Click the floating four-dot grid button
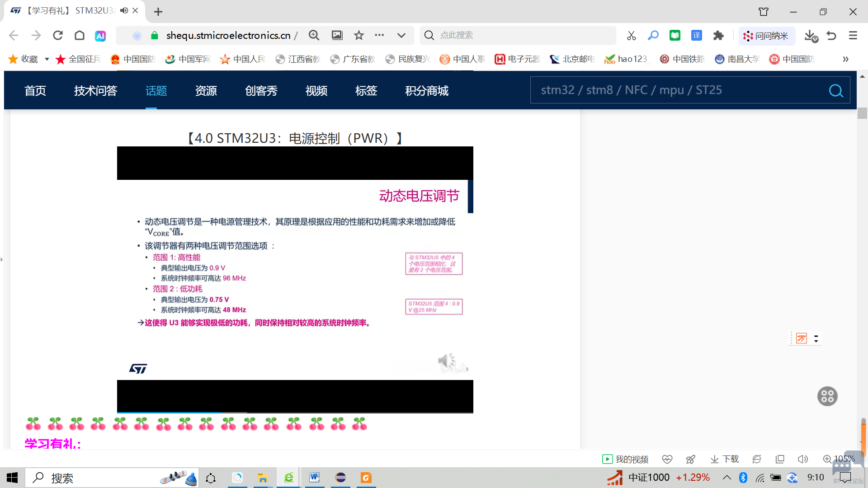 click(827, 396)
